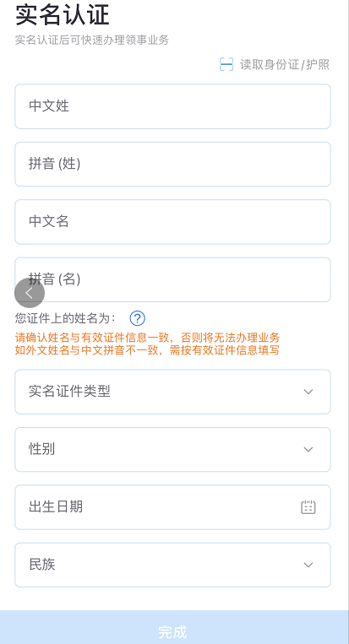Tap the 完成 button

tap(174, 627)
